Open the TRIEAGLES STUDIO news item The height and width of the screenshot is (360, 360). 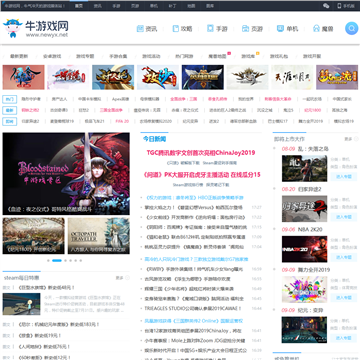193,308
